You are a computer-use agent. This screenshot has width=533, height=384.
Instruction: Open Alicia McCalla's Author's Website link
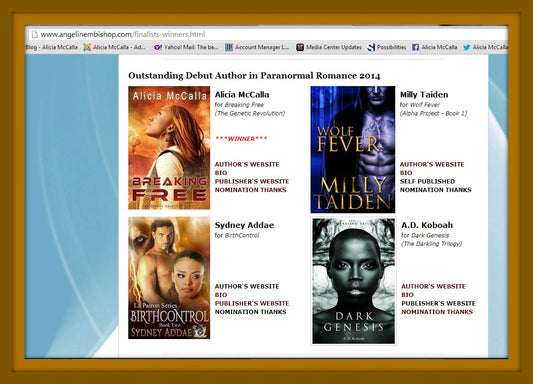pos(247,164)
